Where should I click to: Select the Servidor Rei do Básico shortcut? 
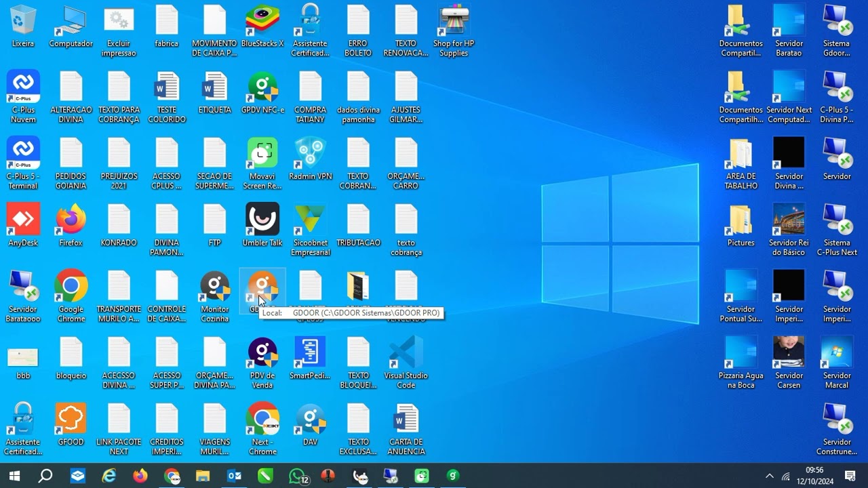(x=789, y=230)
